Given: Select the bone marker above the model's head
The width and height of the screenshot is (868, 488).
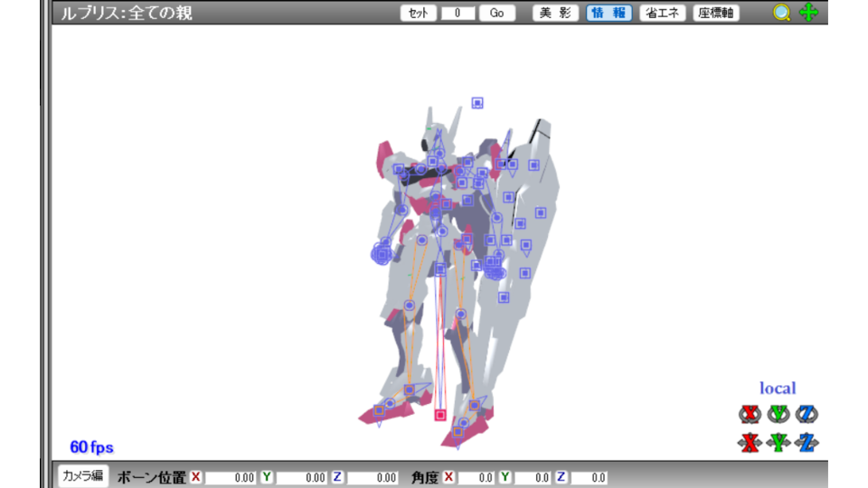Looking at the screenshot, I should tap(477, 103).
